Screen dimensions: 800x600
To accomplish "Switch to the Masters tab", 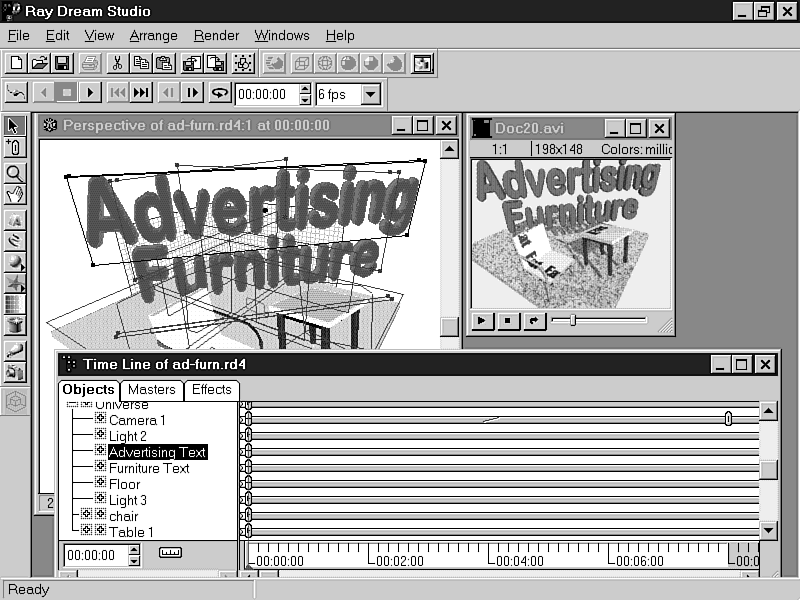I will pyautogui.click(x=151, y=390).
